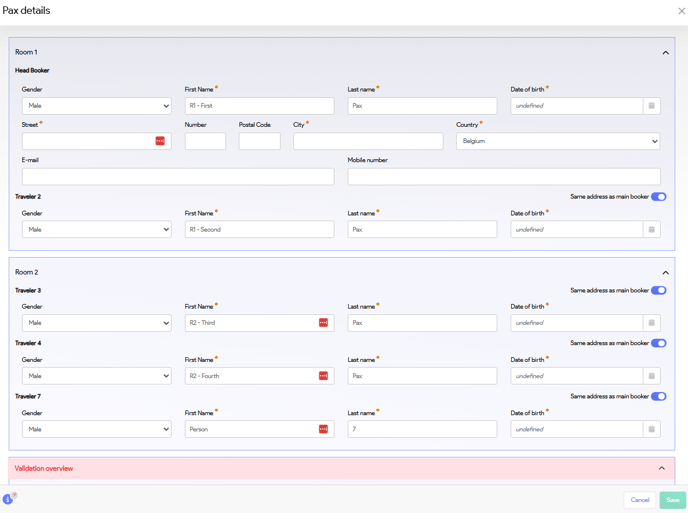
Task: Open Traveler 7 date of birth calendar icon
Action: click(x=651, y=429)
